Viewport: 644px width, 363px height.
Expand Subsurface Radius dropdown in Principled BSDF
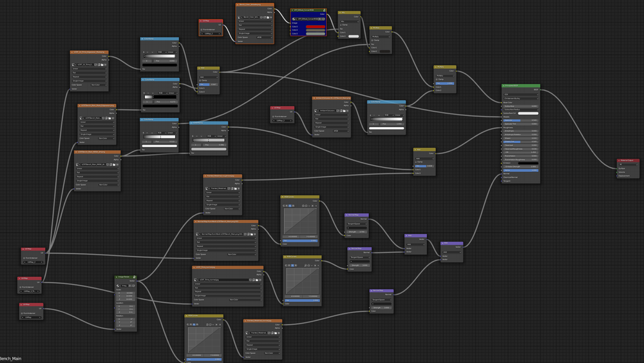click(x=521, y=110)
